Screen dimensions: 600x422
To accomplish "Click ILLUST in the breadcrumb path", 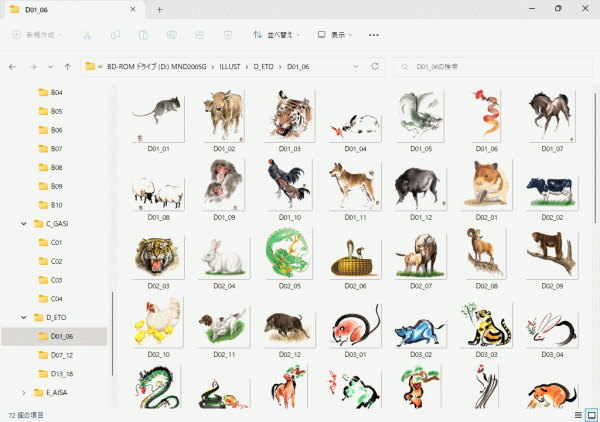I will 230,67.
